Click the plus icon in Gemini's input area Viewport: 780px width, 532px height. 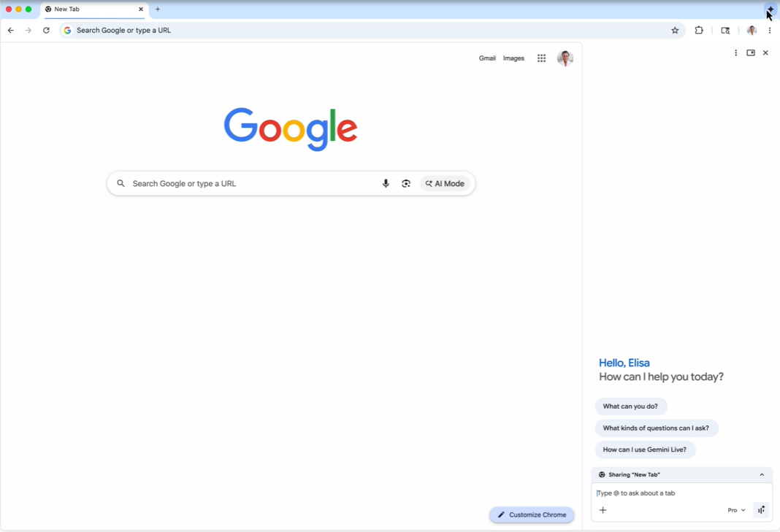[603, 509]
